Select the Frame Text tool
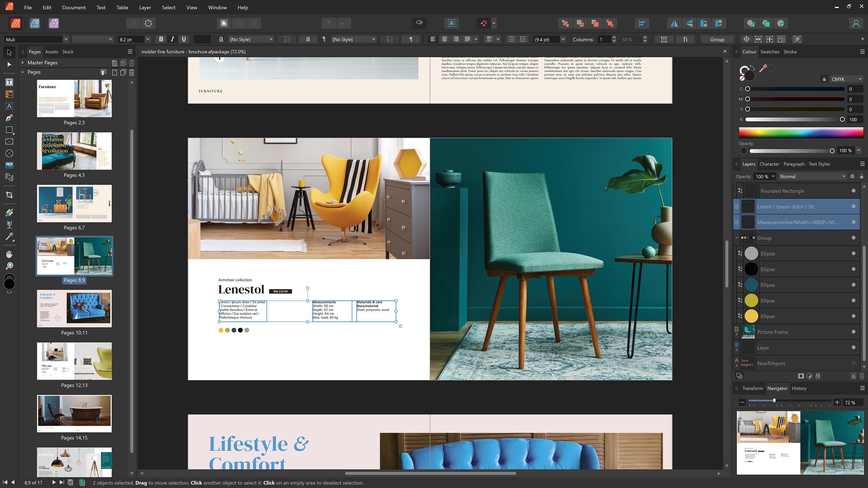This screenshot has height=488, width=868. (x=9, y=82)
